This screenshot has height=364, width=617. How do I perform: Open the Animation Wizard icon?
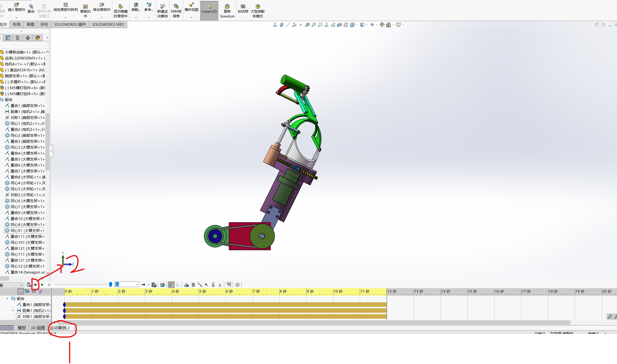point(163,285)
